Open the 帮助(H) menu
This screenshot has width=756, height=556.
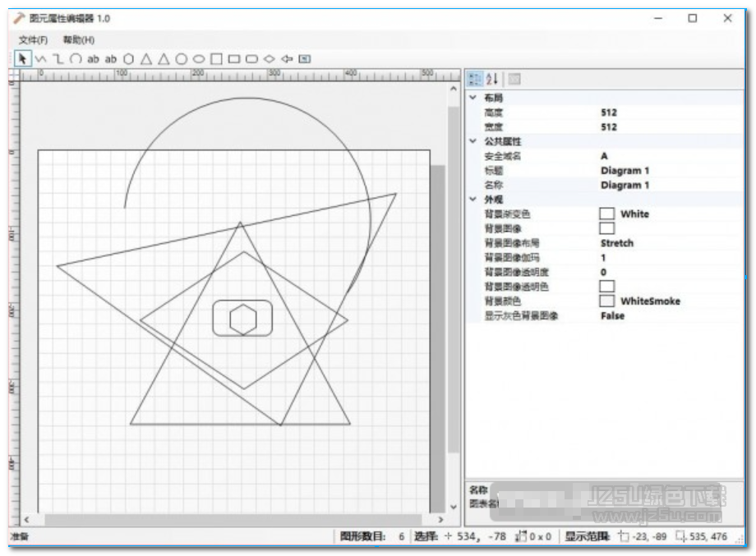[x=79, y=40]
